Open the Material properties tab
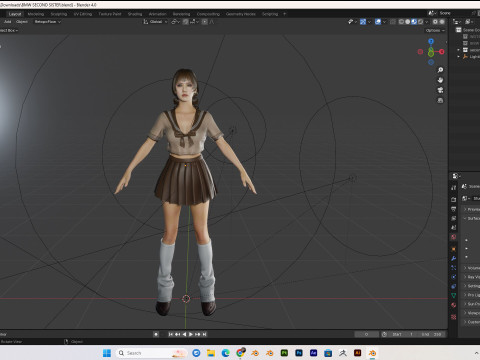Screen dimensions: 480x360 453,305
